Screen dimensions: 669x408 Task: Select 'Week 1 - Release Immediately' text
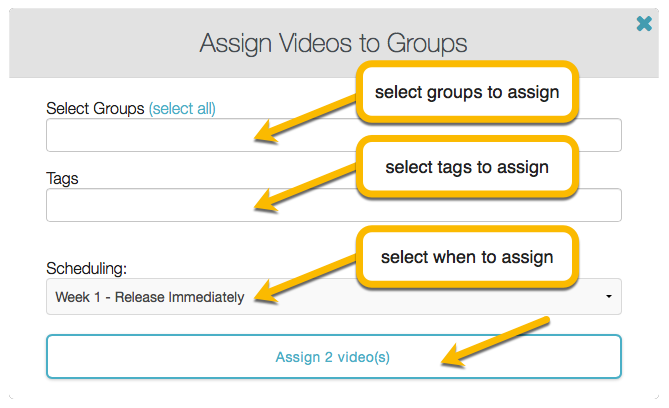150,297
